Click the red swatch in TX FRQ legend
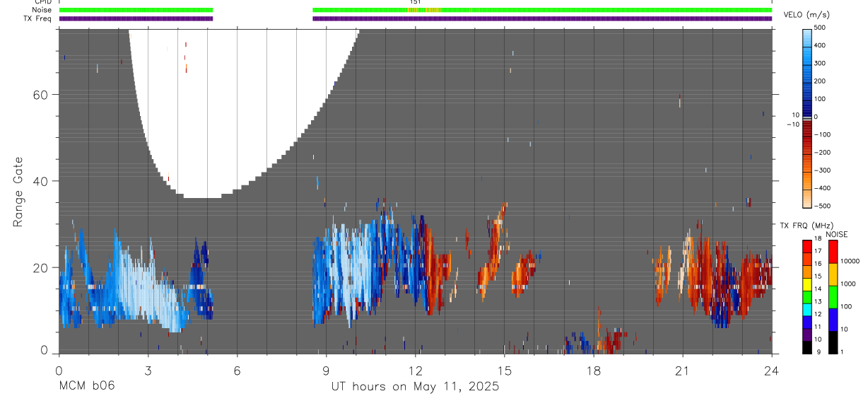 click(x=807, y=248)
